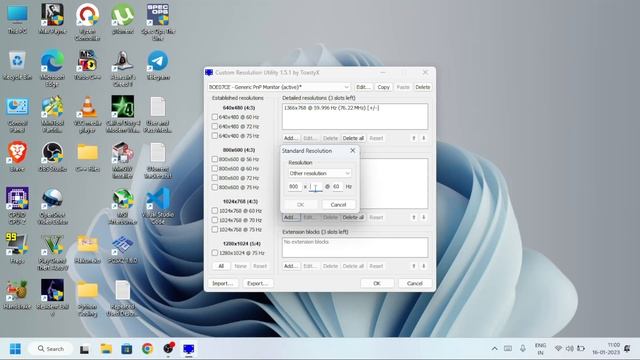Check the 1024x768 @ 60 Hz option
The height and width of the screenshot is (360, 640).
tap(215, 211)
